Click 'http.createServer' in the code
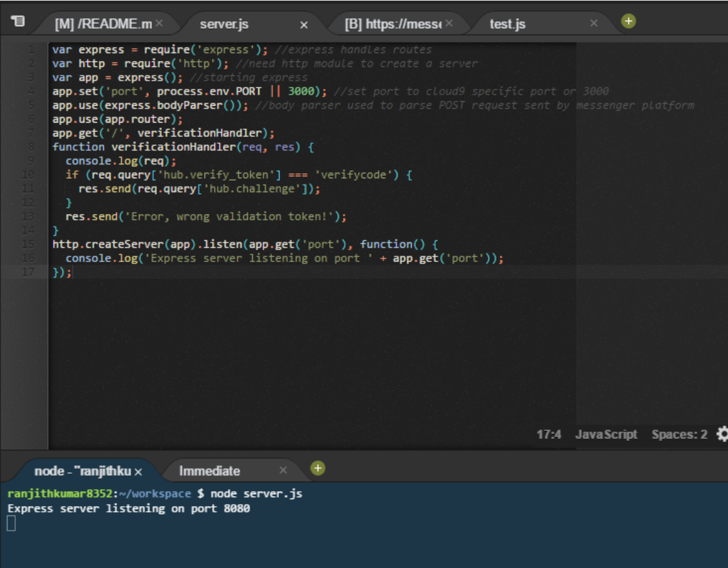Viewport: 728px width, 568px height. point(108,245)
